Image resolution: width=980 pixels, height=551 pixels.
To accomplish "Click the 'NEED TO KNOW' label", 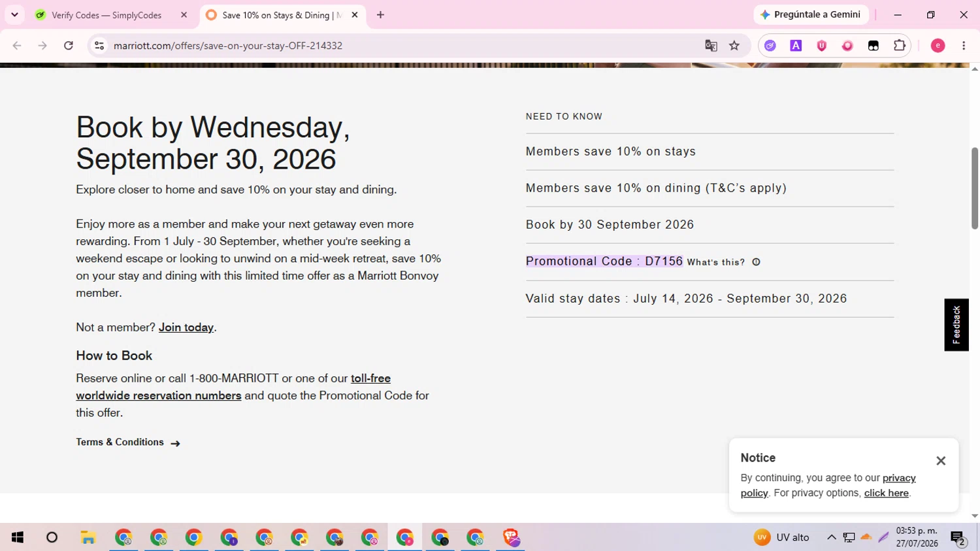I will (x=564, y=116).
